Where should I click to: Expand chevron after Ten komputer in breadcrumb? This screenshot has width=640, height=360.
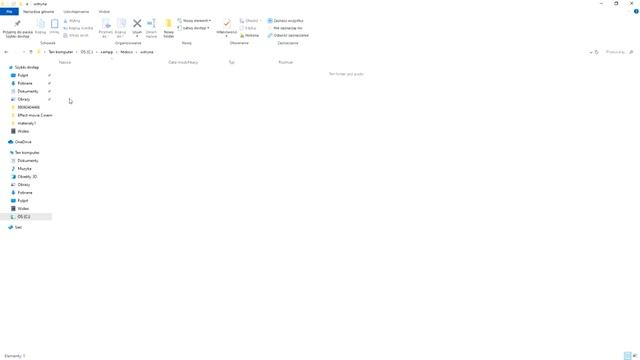tap(77, 52)
